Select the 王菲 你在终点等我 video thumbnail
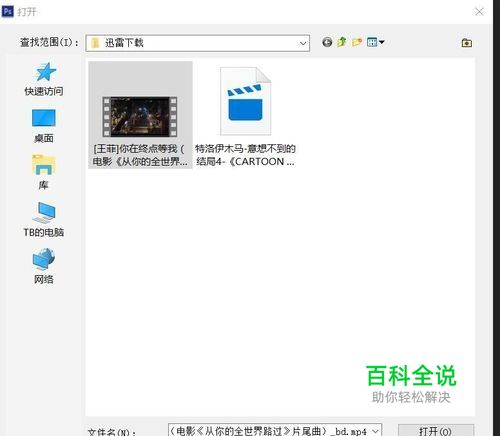Screen dimensions: 500x436 (x=140, y=117)
